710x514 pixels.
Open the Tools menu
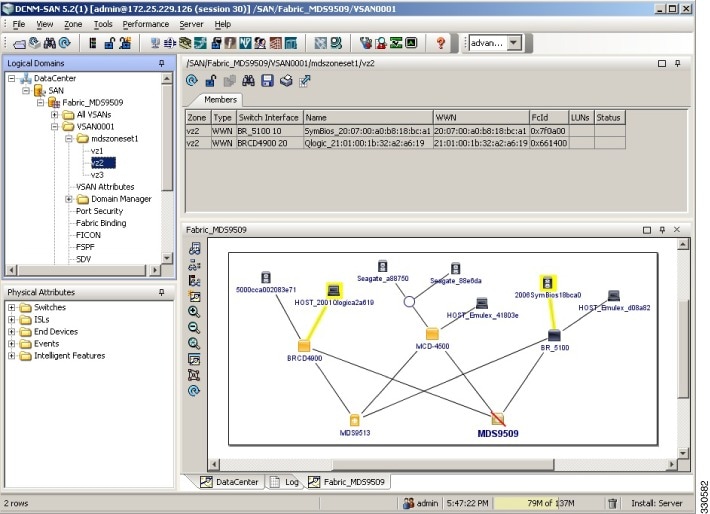103,24
